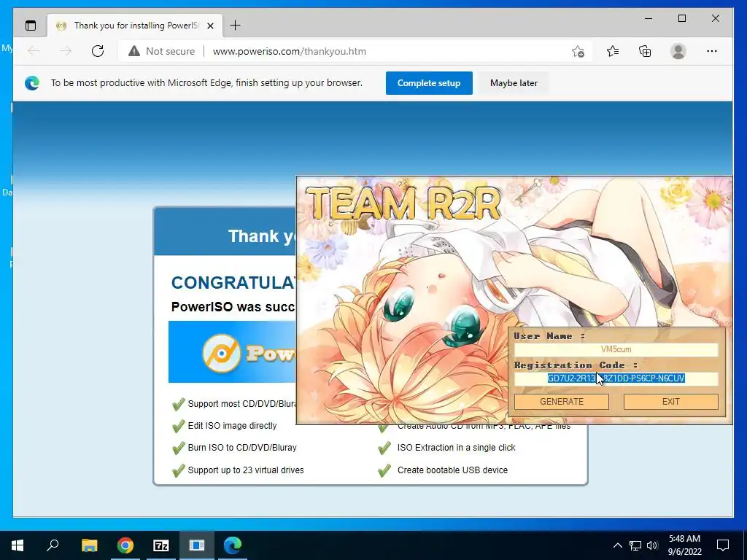Open a new browser tab
Viewport: 747px width, 560px height.
(x=235, y=26)
